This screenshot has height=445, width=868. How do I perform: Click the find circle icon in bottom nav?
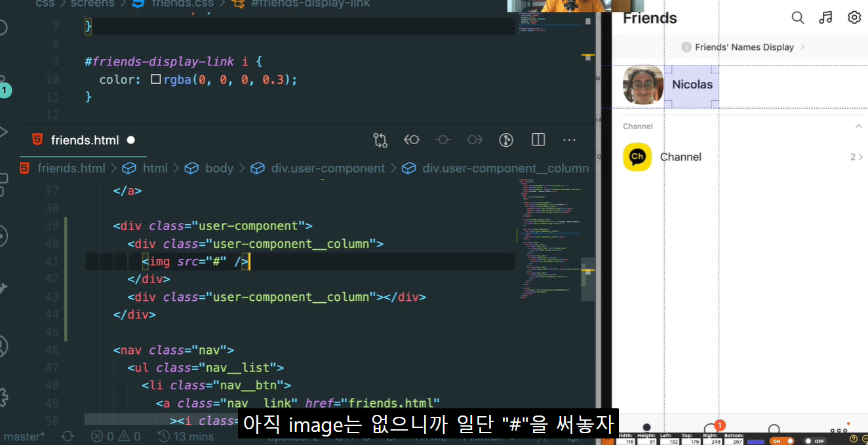(774, 430)
